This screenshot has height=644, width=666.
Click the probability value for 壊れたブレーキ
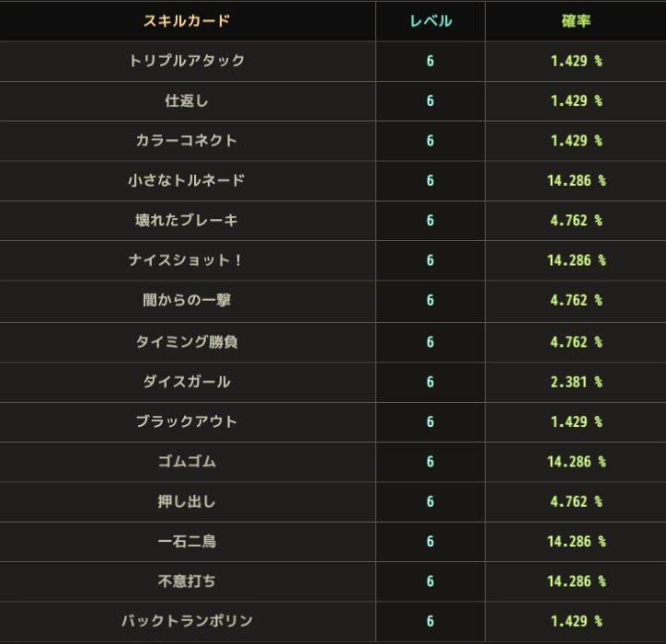[x=576, y=221]
